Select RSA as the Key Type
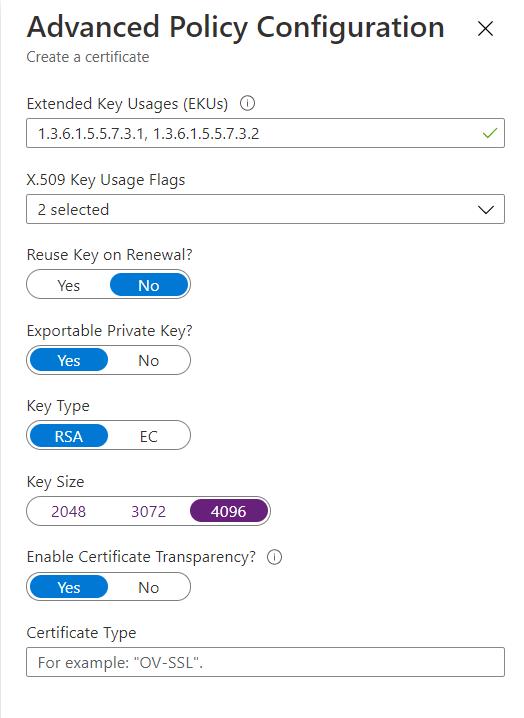Screen dimensions: 524x718 (x=69, y=436)
